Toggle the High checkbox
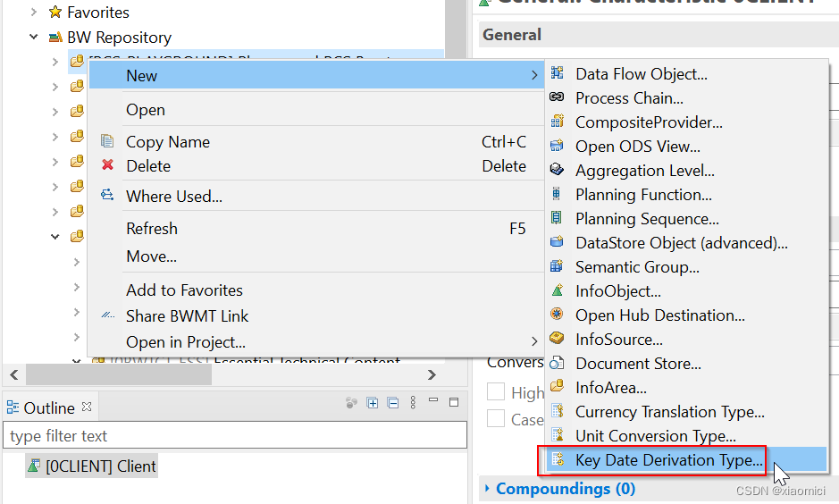Image resolution: width=839 pixels, height=504 pixels. (x=496, y=391)
